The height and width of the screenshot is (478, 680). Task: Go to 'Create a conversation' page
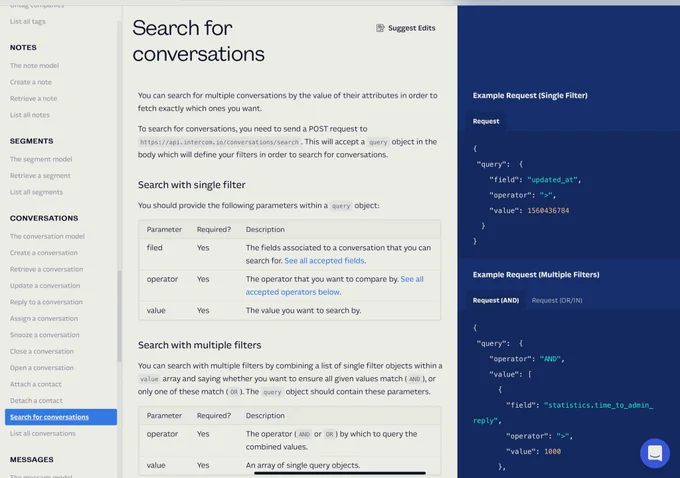44,253
